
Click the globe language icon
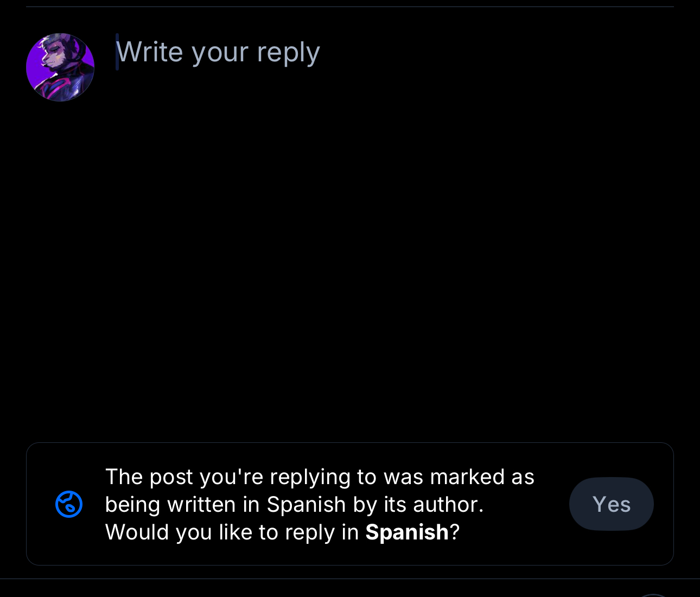click(69, 504)
